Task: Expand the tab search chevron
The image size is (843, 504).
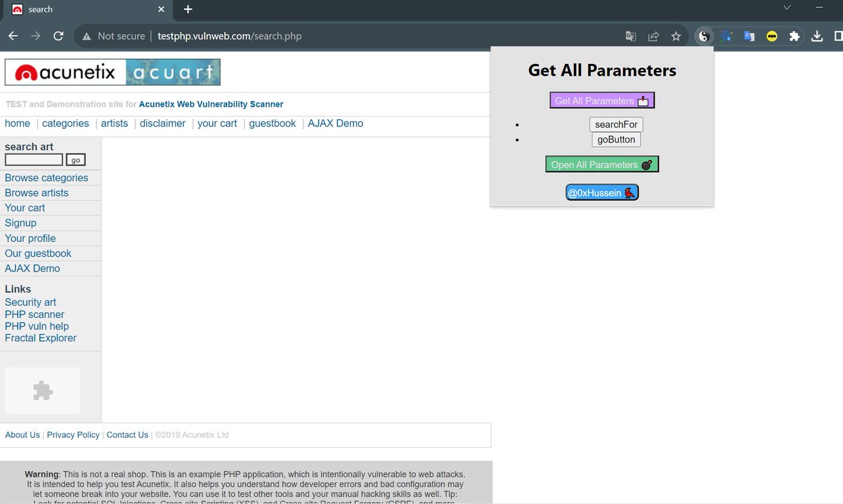Action: (x=787, y=7)
